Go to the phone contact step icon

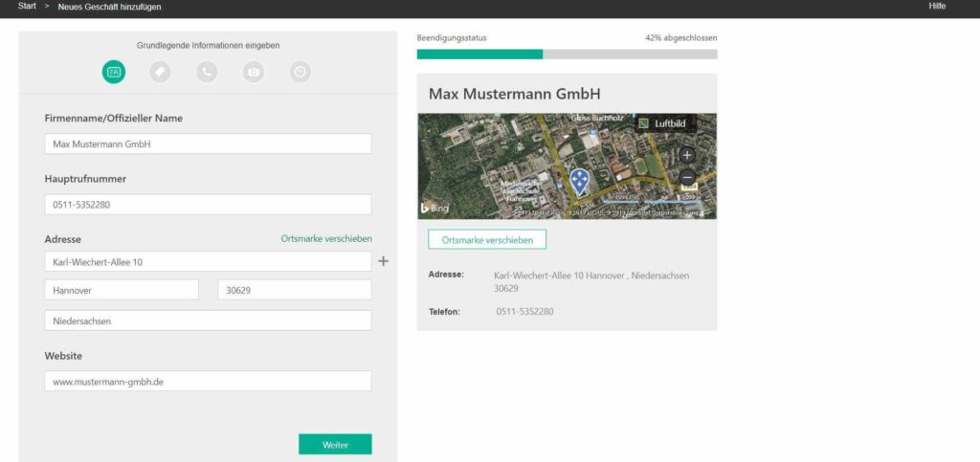point(207,73)
